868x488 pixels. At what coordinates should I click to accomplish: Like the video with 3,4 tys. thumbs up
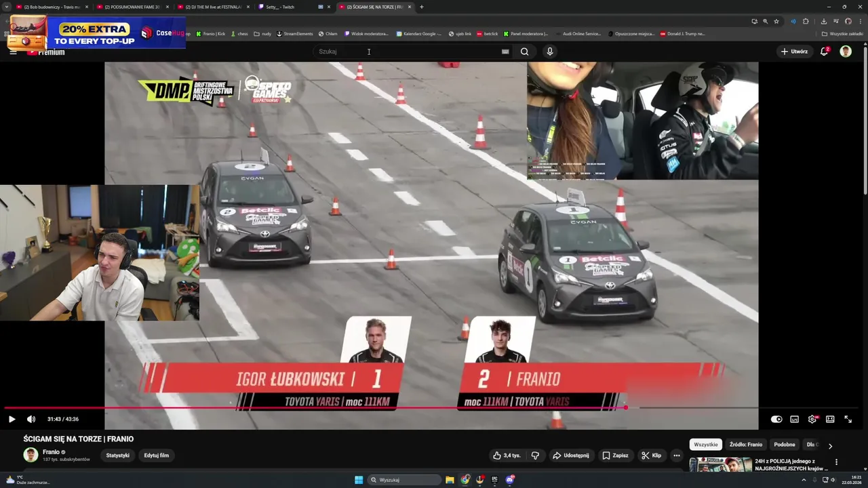507,455
